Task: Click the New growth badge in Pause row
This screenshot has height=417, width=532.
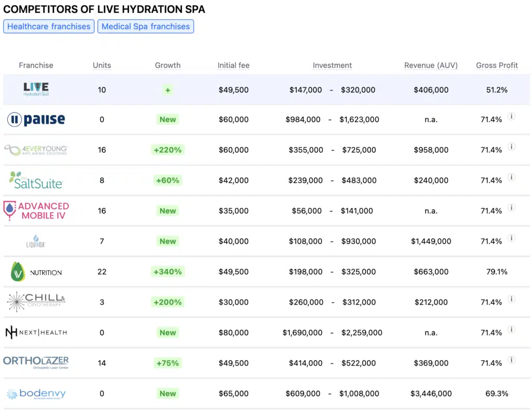Action: click(x=168, y=120)
